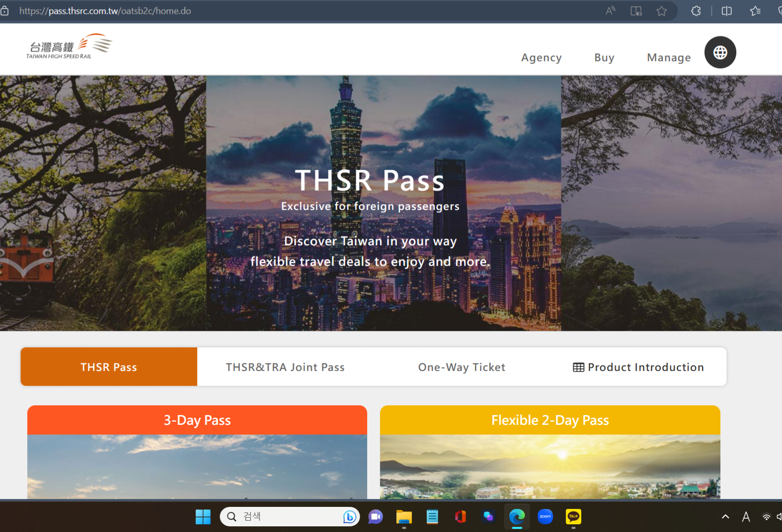Open the Notepad taskbar icon
Viewport: 782px width, 532px height.
click(x=432, y=517)
